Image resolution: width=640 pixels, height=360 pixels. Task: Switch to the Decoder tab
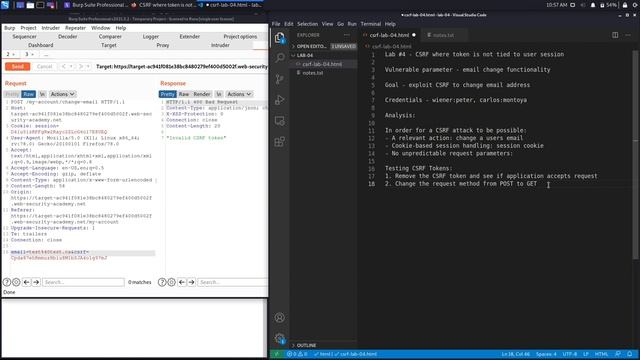click(x=67, y=36)
